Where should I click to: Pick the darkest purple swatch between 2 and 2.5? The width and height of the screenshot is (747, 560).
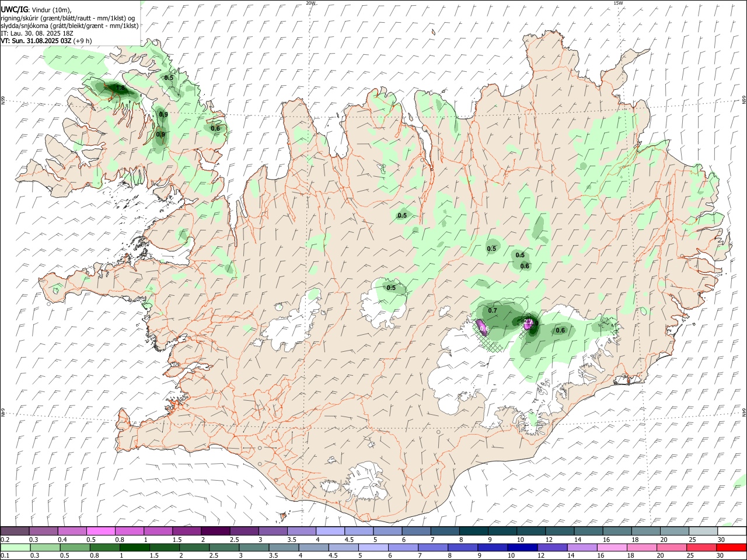215,531
